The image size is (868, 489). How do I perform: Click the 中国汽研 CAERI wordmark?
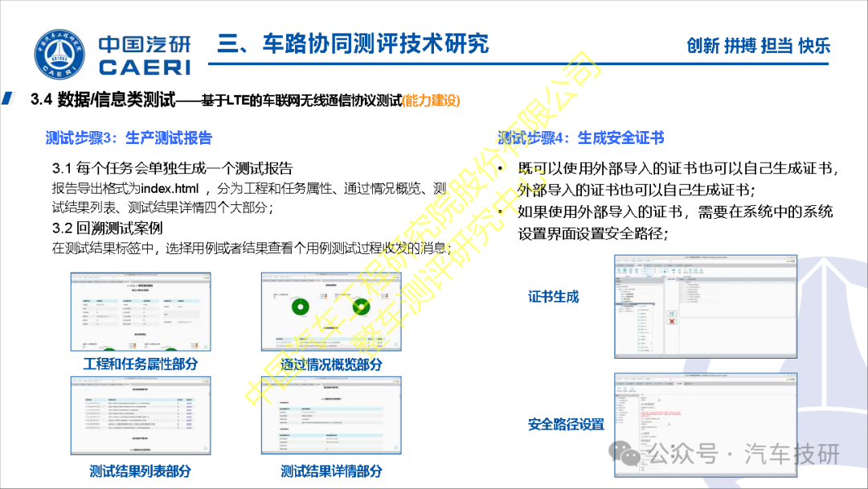pos(145,55)
